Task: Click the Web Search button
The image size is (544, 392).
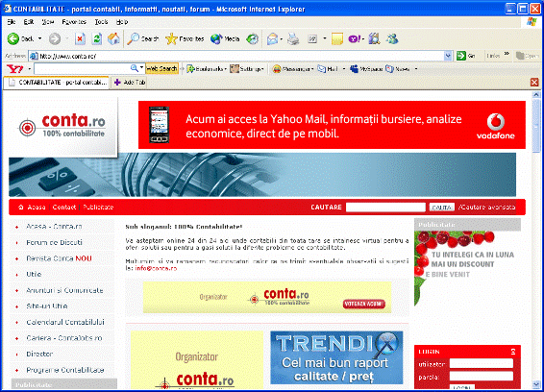Action: pyautogui.click(x=161, y=68)
